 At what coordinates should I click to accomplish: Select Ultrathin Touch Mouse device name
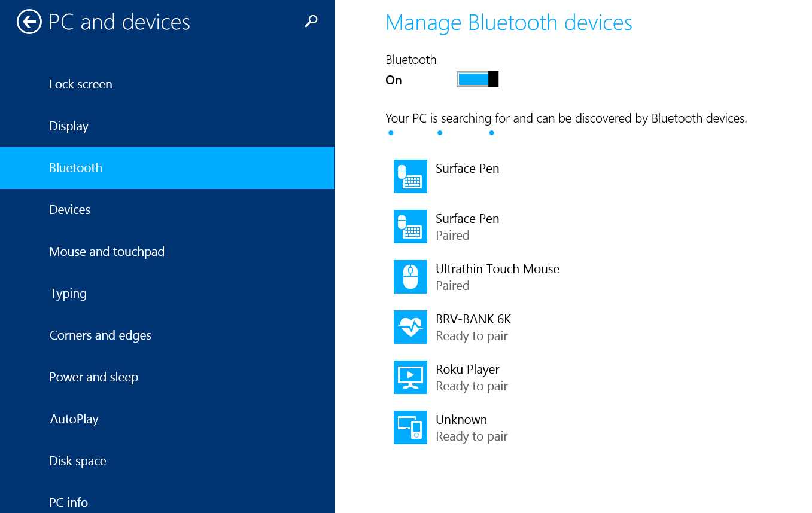[x=497, y=269]
